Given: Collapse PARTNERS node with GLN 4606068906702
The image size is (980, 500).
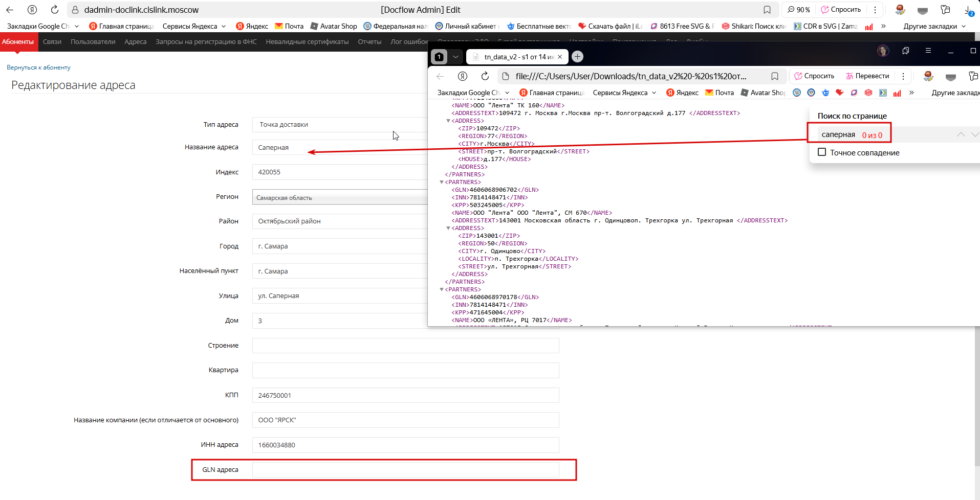Looking at the screenshot, I should pos(442,183).
